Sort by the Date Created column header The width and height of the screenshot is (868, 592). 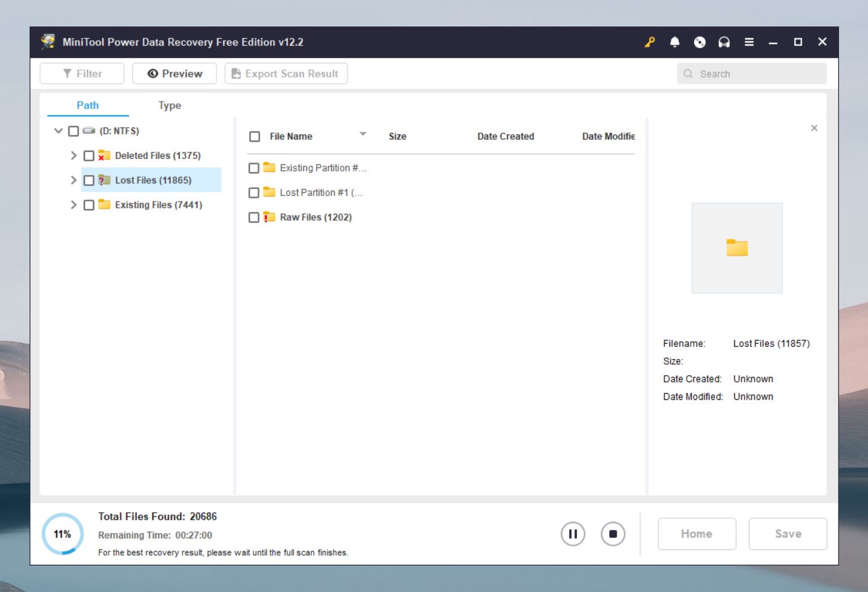[506, 136]
